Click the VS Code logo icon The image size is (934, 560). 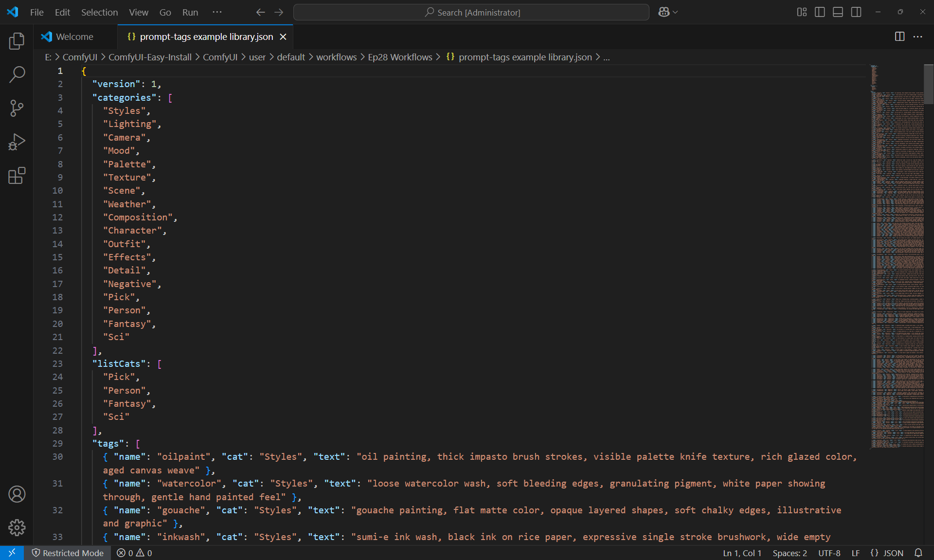point(13,12)
